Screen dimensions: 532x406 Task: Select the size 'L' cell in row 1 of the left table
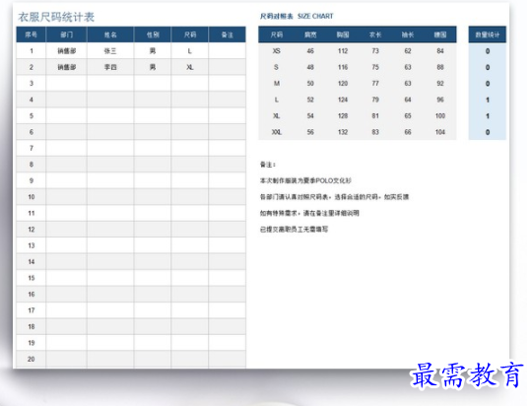pyautogui.click(x=190, y=51)
